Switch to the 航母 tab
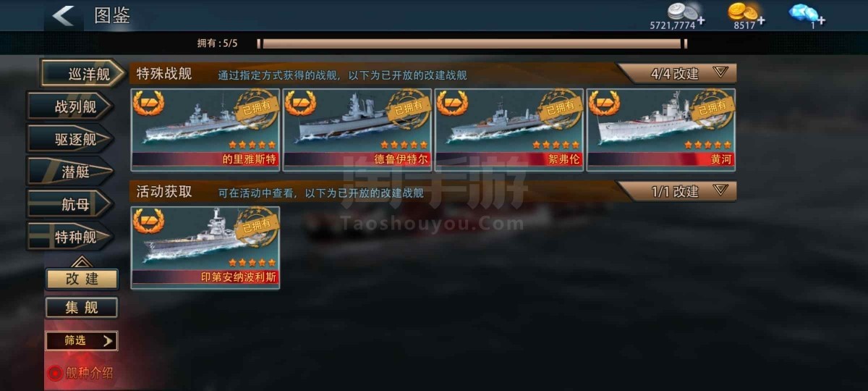868x391 pixels. pyautogui.click(x=71, y=205)
